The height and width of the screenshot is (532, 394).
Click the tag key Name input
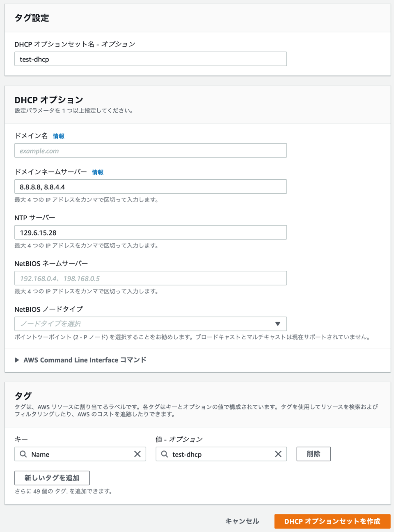[x=80, y=454]
